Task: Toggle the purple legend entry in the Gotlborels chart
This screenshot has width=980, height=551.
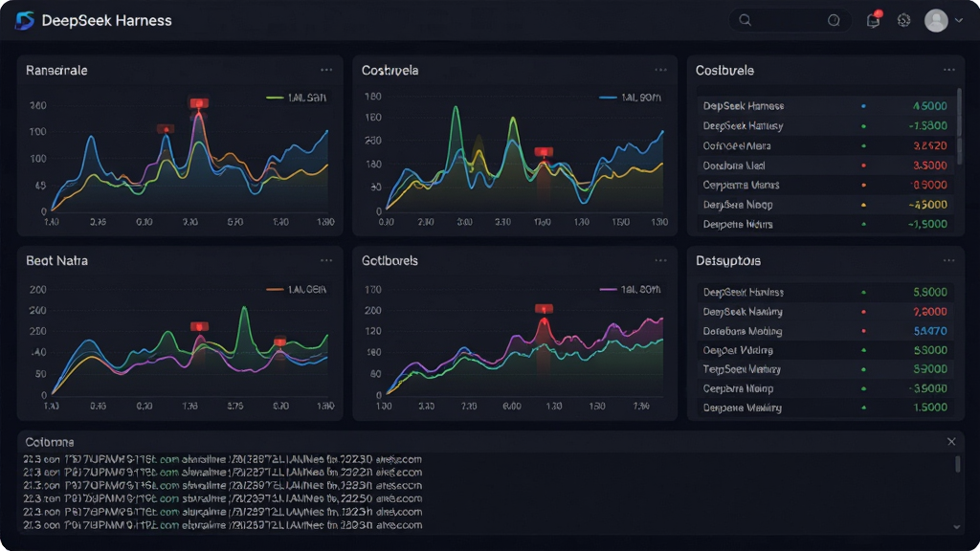Action: [x=630, y=289]
